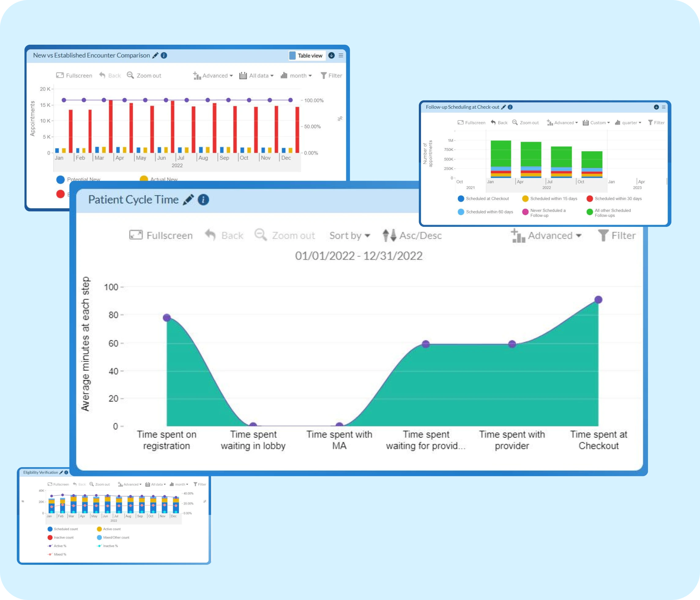This screenshot has height=600, width=700.
Task: Open All data date dropdown in New vs Established
Action: (256, 75)
